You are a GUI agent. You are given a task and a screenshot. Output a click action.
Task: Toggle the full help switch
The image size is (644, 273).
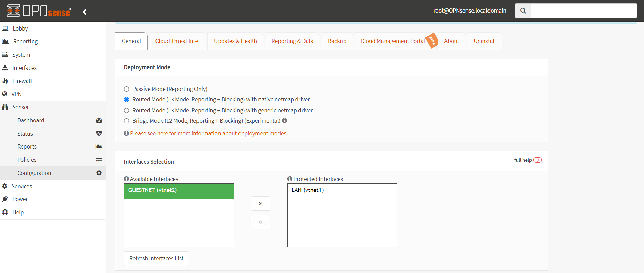coord(537,160)
